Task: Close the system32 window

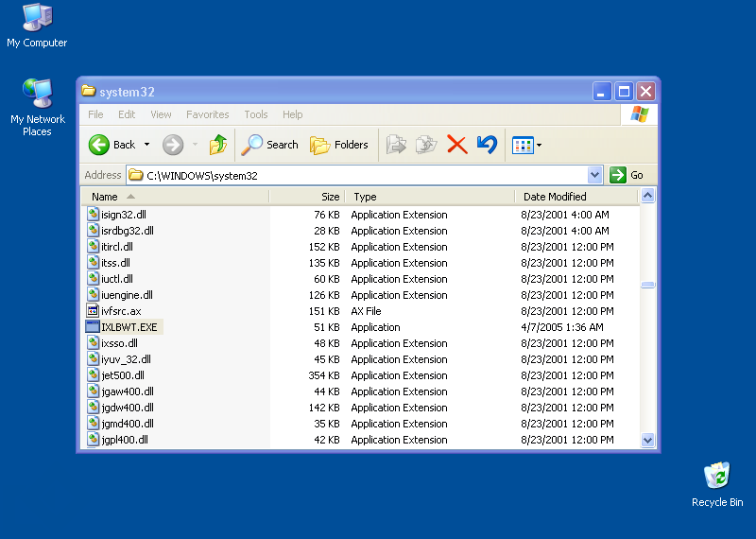Action: pos(645,91)
